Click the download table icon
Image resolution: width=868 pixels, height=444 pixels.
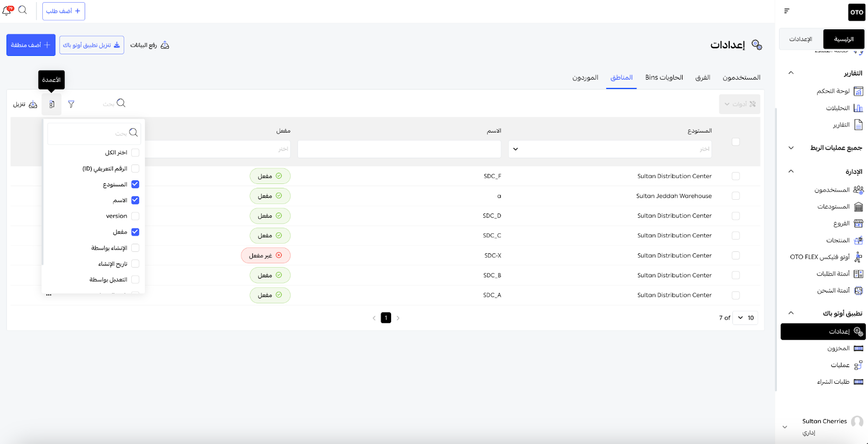coord(33,104)
